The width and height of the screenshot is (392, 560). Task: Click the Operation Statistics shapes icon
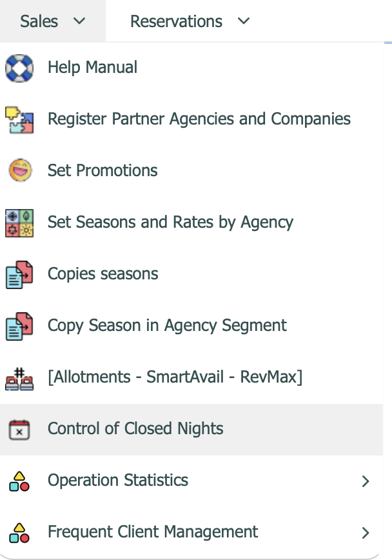(19, 481)
